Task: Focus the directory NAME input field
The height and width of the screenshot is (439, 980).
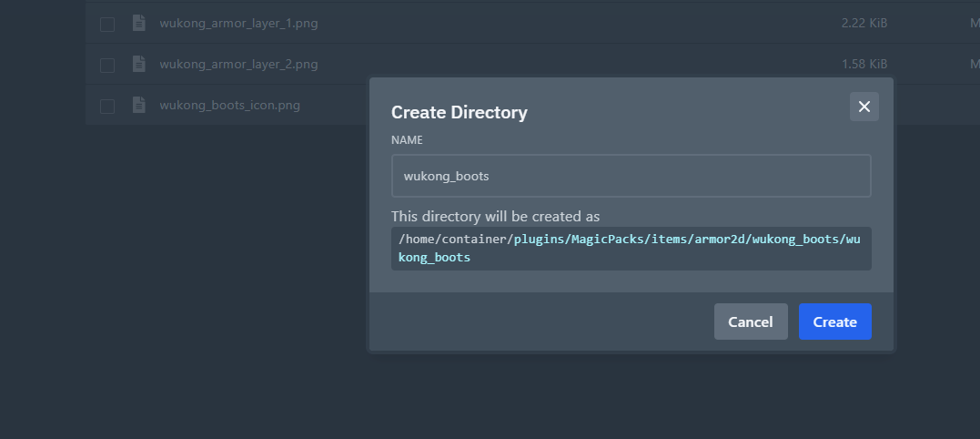Action: (x=631, y=176)
